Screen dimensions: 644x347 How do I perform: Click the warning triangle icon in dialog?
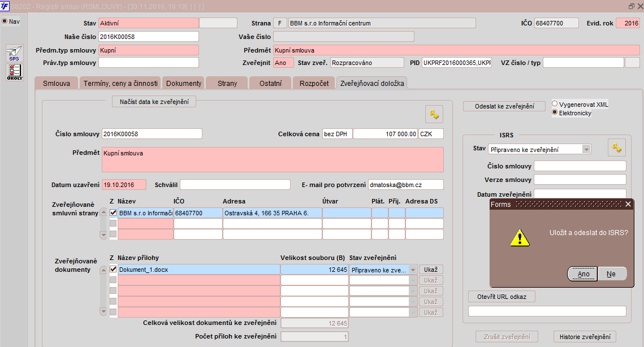[x=520, y=237]
